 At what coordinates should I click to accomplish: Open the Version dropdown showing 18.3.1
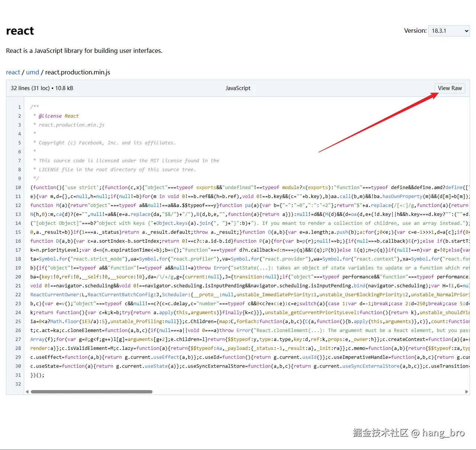point(449,31)
